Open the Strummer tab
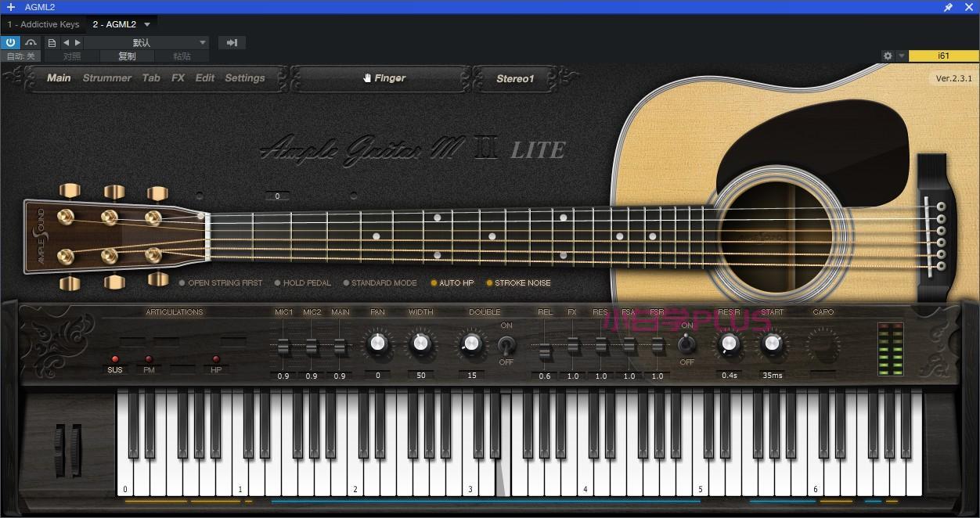Screen dimensions: 980x518 coord(107,78)
